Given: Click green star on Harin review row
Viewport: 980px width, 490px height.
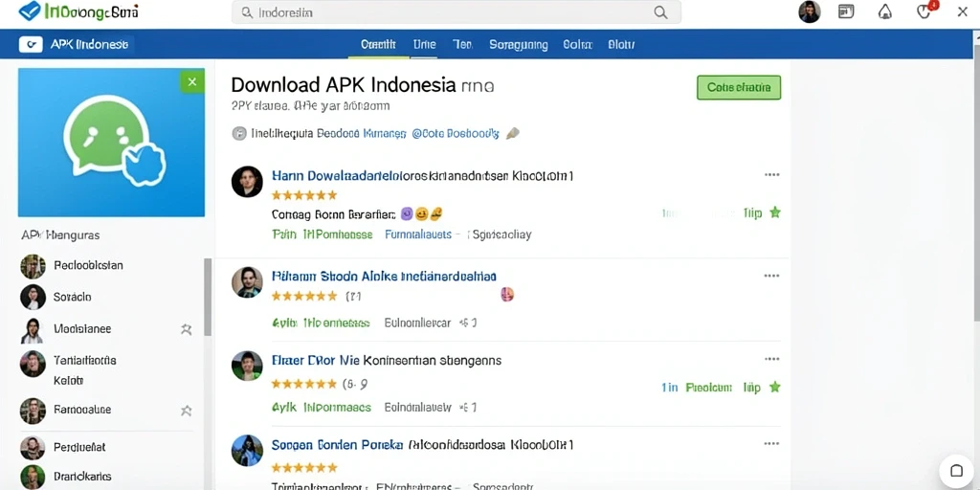Looking at the screenshot, I should 775,212.
